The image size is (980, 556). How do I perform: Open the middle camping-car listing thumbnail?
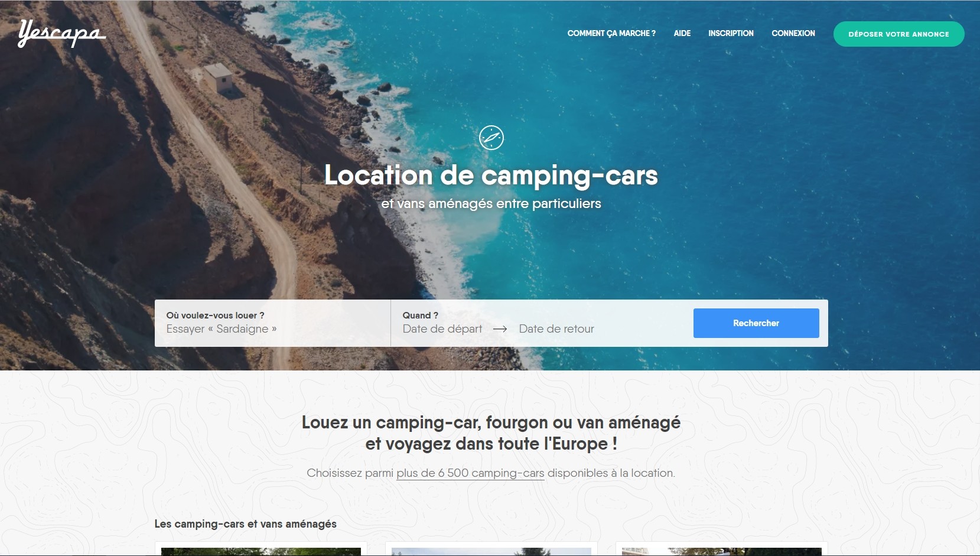(491, 549)
